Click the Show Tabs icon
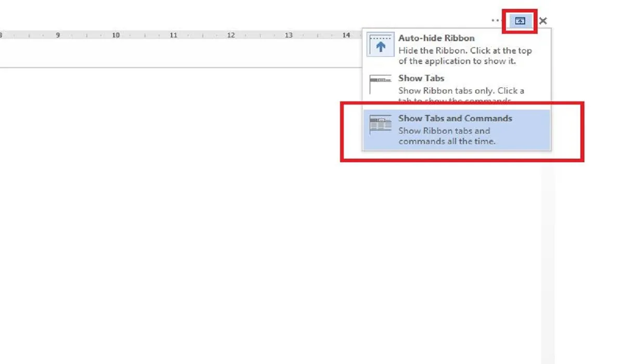The width and height of the screenshot is (624, 364). (380, 84)
